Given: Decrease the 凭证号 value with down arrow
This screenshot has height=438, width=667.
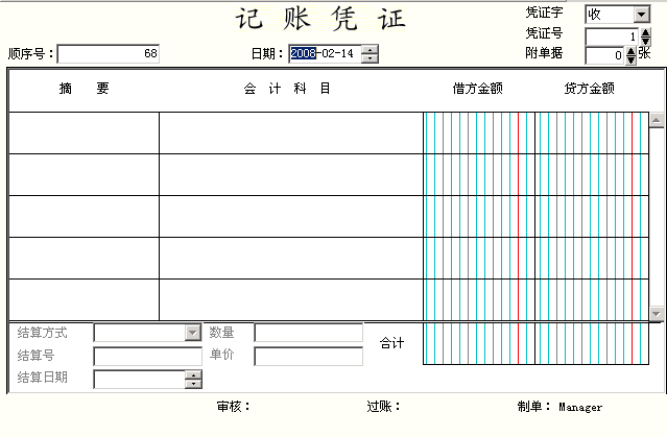Looking at the screenshot, I should (646, 41).
